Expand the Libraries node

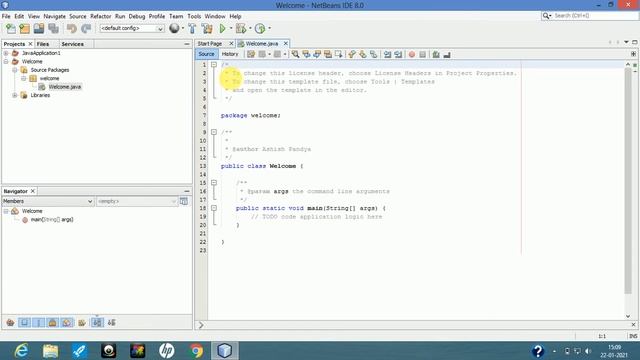pos(15,96)
